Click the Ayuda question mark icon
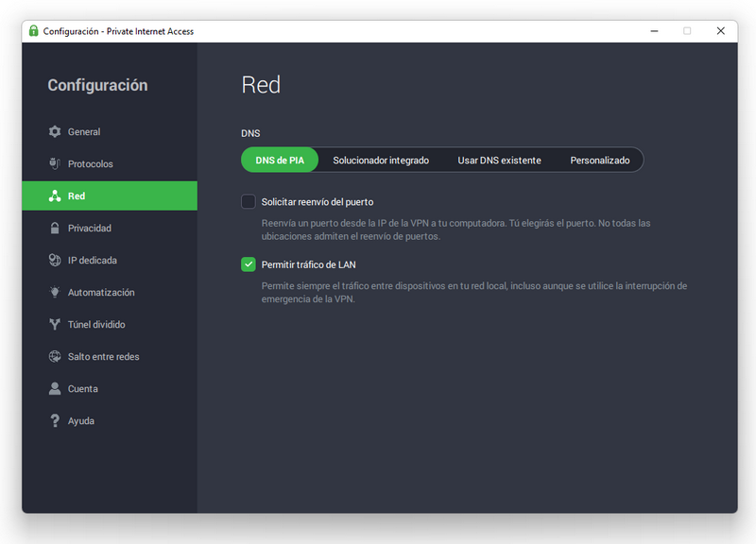The height and width of the screenshot is (544, 756). [55, 420]
